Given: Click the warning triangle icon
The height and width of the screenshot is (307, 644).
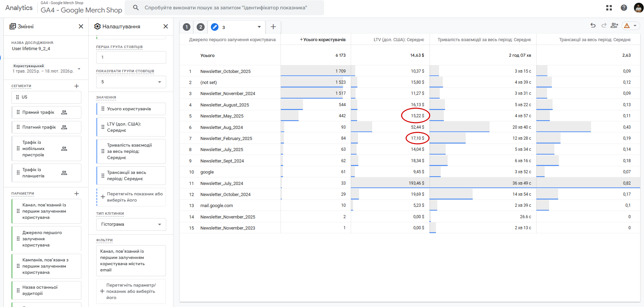Looking at the screenshot, I should pos(627,26).
